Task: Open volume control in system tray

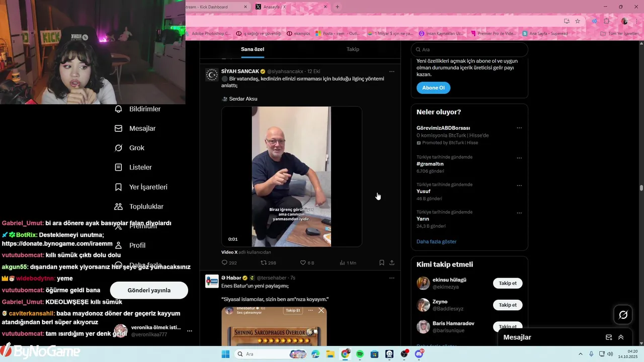Action: click(x=610, y=354)
